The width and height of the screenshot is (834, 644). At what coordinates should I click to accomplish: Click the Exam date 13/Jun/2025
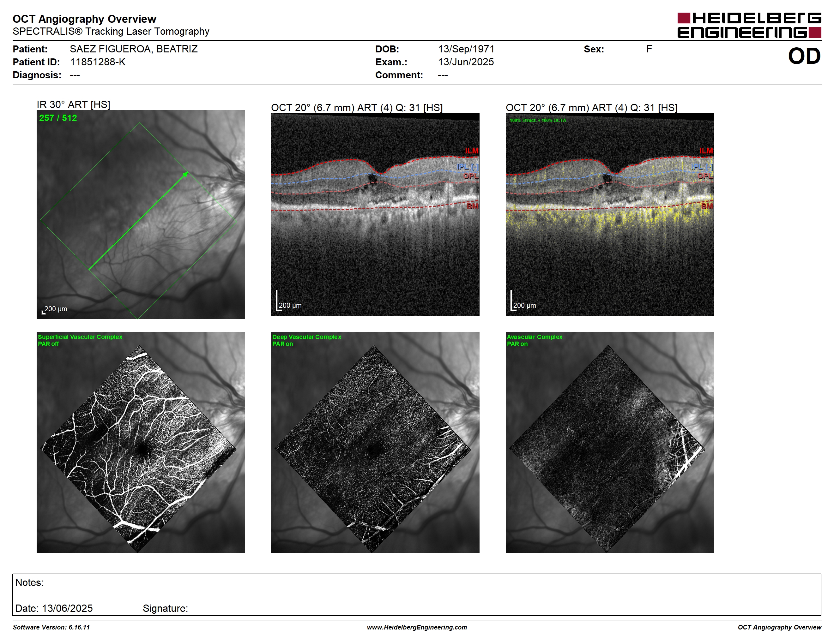(x=466, y=62)
